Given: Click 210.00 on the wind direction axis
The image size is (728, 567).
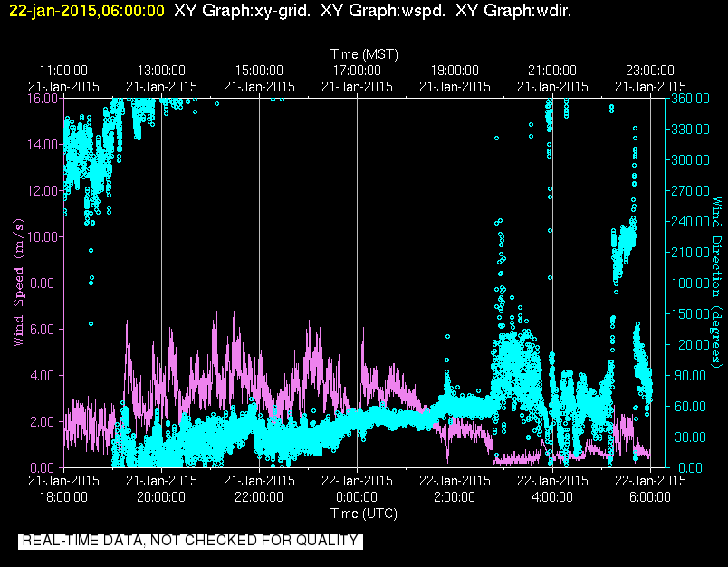Looking at the screenshot, I should point(690,252).
